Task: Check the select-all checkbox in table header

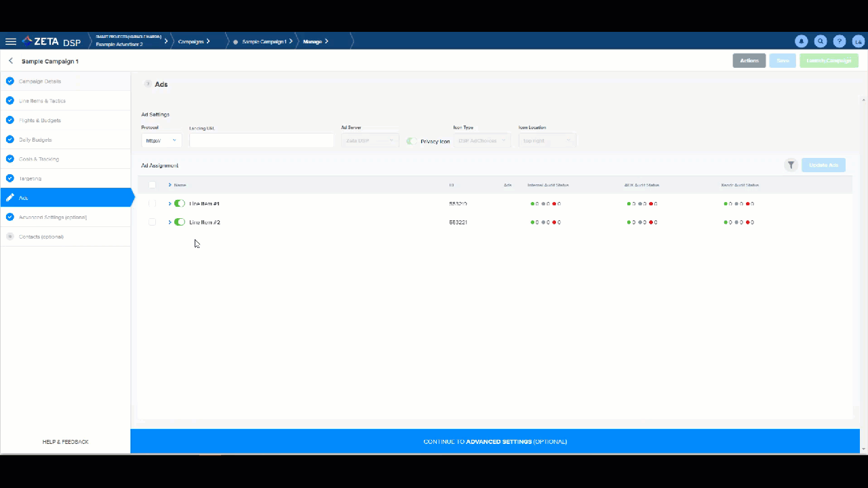Action: coord(152,185)
